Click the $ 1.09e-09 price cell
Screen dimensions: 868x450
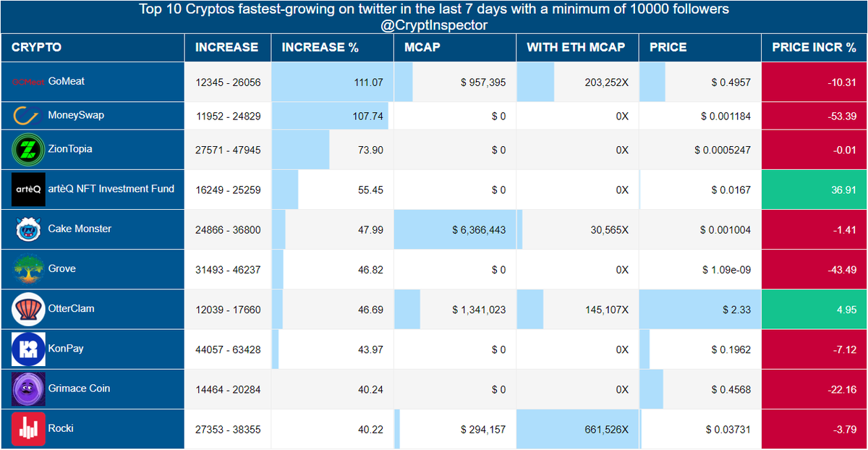tap(700, 269)
